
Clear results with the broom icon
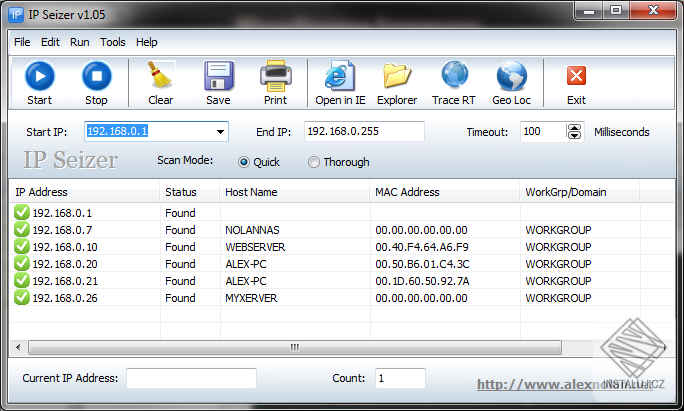pos(160,75)
